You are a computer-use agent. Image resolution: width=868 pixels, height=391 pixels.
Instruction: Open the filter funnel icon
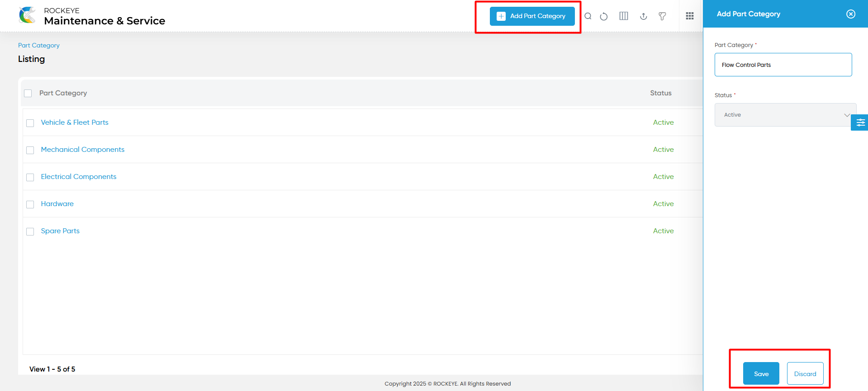tap(662, 16)
